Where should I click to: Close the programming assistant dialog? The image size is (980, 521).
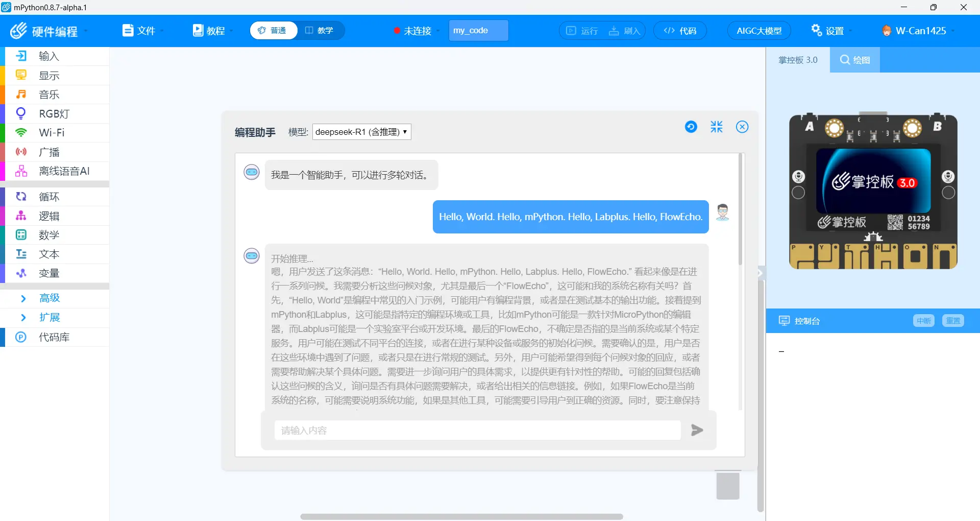742,127
